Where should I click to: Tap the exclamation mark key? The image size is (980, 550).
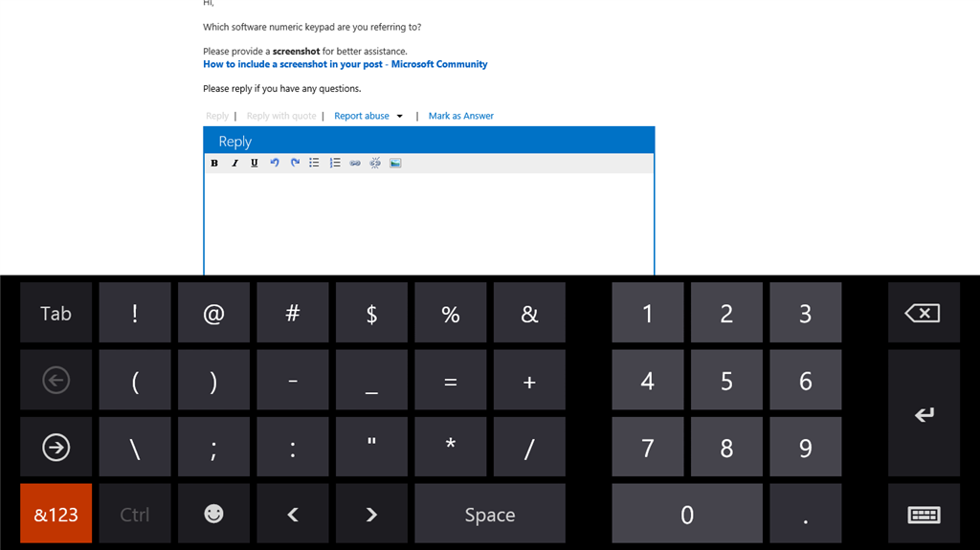[134, 313]
